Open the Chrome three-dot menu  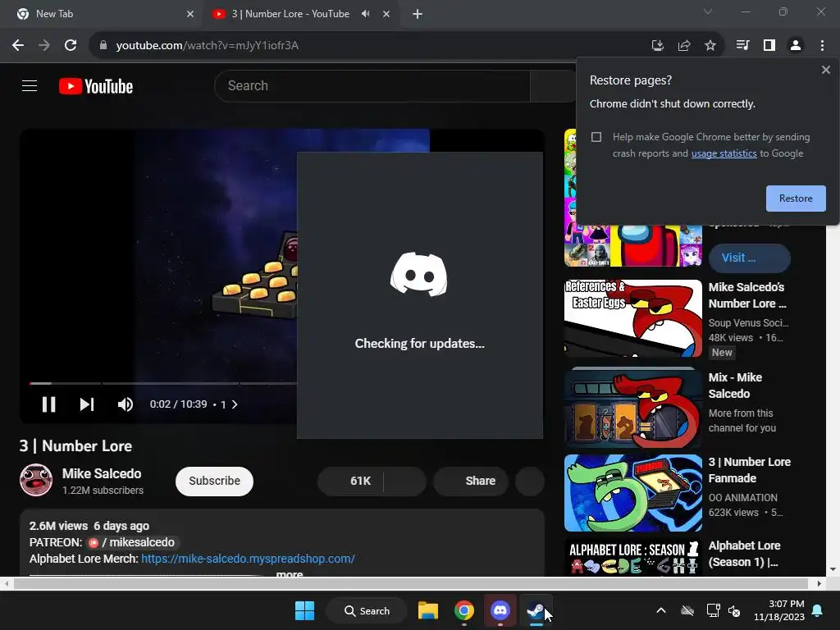pos(822,46)
